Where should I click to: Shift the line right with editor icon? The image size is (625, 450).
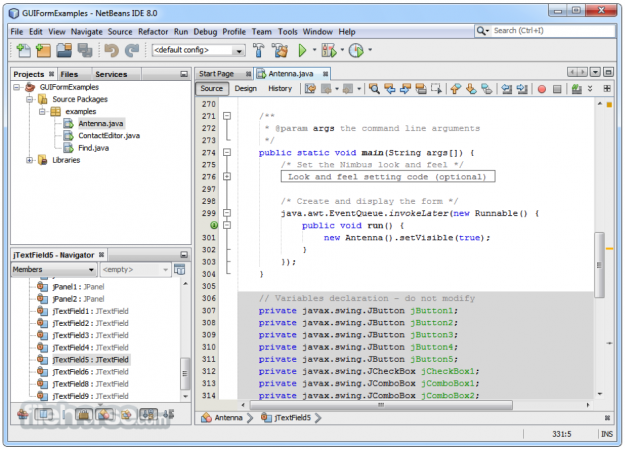point(522,88)
